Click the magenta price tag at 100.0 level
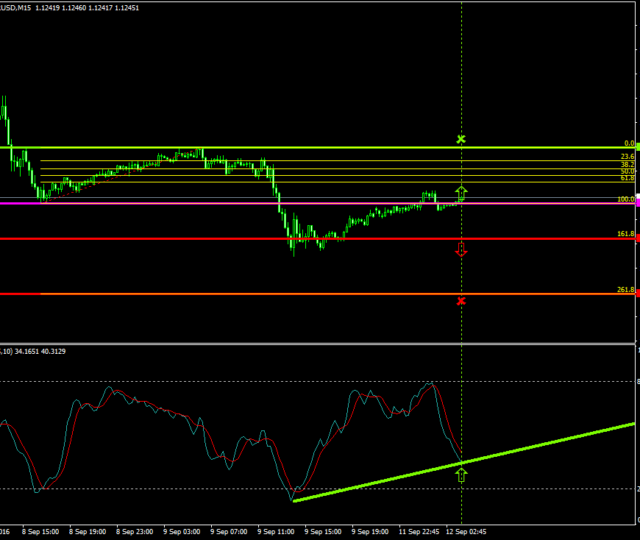The height and width of the screenshot is (540, 640). point(637,203)
